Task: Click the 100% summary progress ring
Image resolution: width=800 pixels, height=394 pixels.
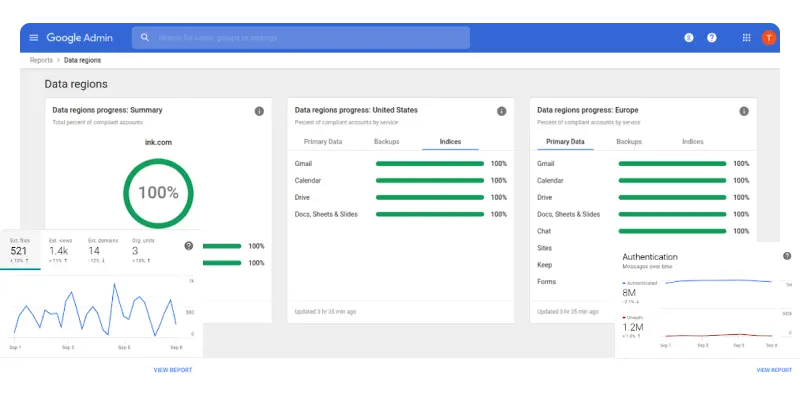Action: pyautogui.click(x=158, y=193)
